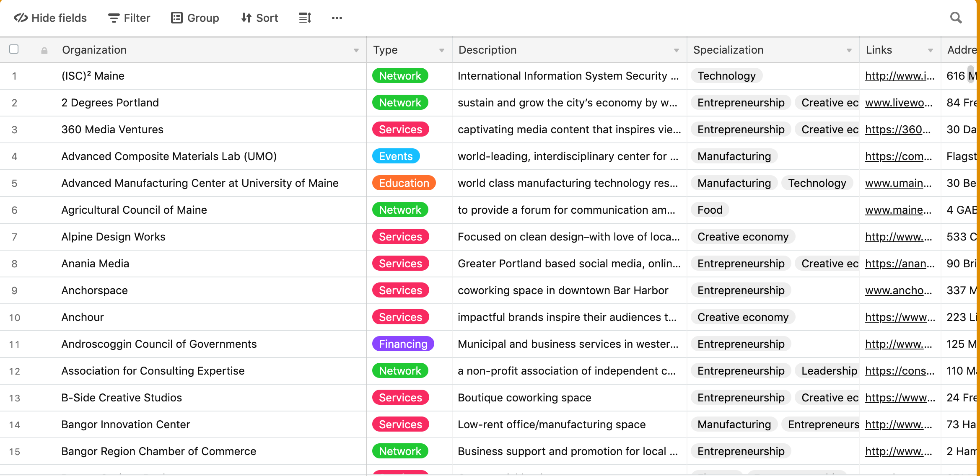Image resolution: width=980 pixels, height=476 pixels.
Task: Click the Network tag for Agricultural Council of Maine
Action: (x=400, y=210)
